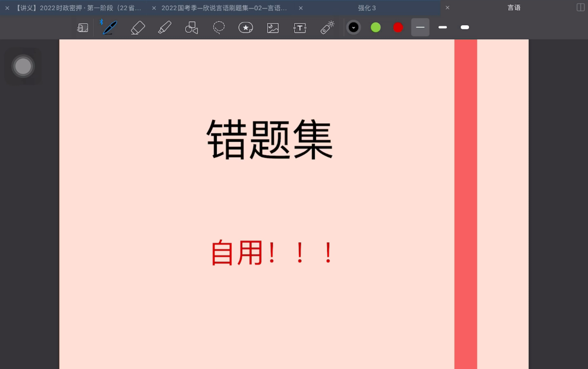The image size is (588, 369).
Task: Toggle the read-only page mode icon
Action: [x=83, y=28]
